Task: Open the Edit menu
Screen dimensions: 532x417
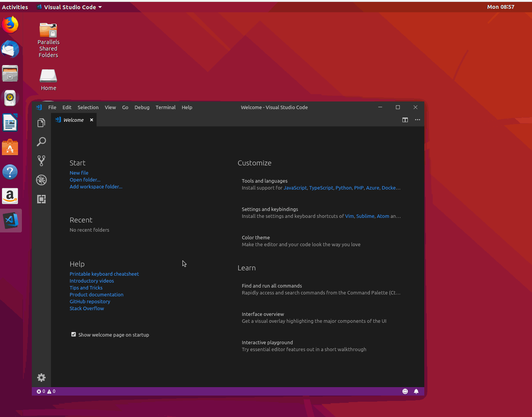Action: click(x=67, y=107)
